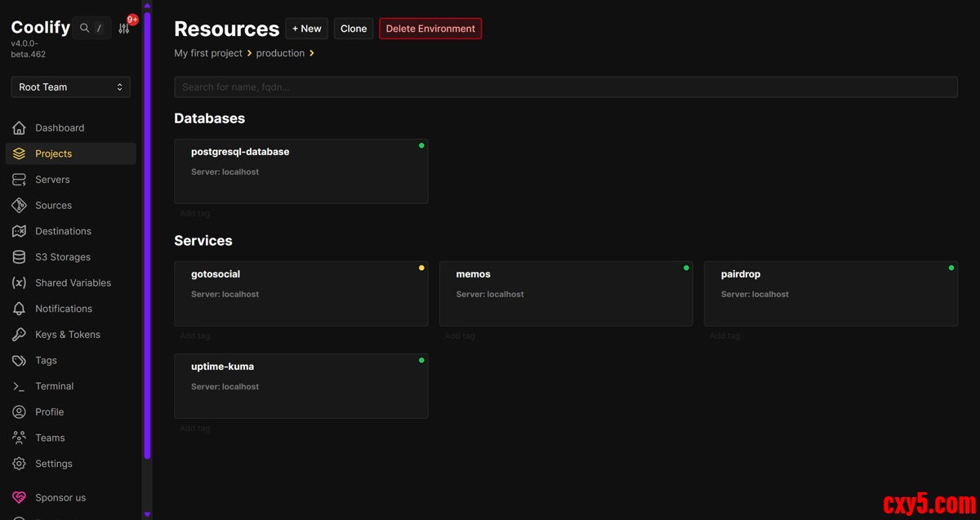Click the red Delete Environment button
The height and width of the screenshot is (520, 980).
(430, 29)
